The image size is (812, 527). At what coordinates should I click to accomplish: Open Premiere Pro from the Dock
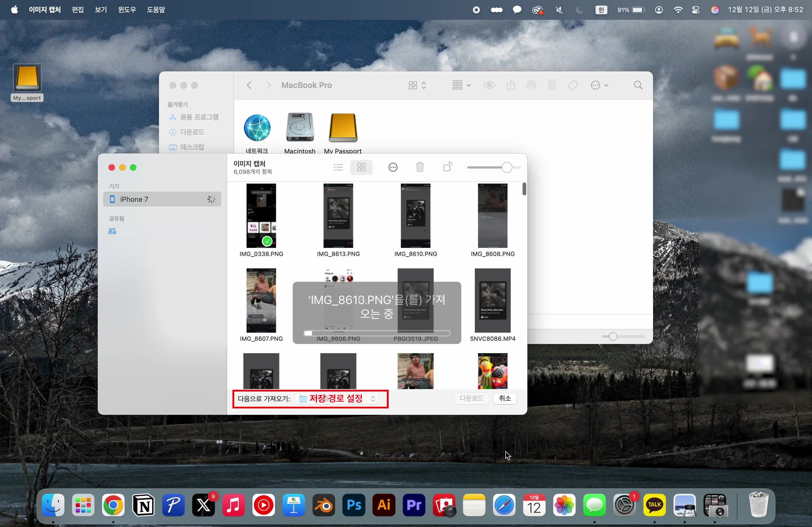pyautogui.click(x=414, y=505)
